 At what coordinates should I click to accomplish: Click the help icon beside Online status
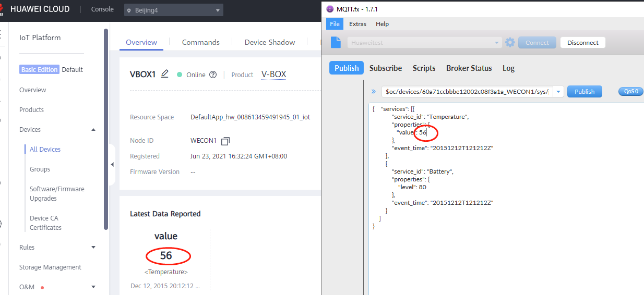click(213, 75)
